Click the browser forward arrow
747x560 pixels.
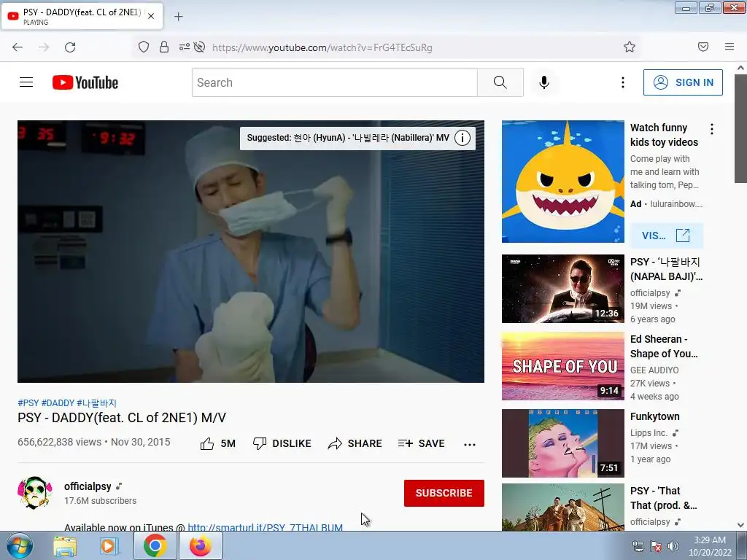pyautogui.click(x=44, y=47)
